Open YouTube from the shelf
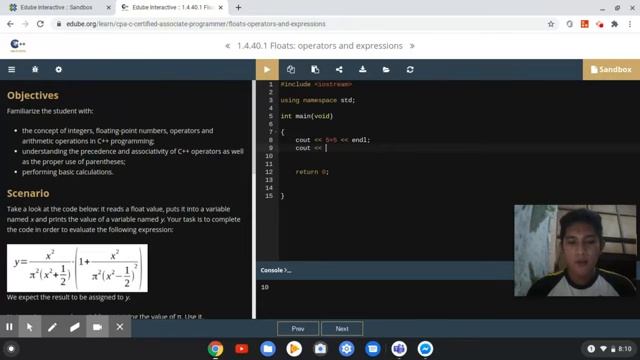 click(242, 349)
